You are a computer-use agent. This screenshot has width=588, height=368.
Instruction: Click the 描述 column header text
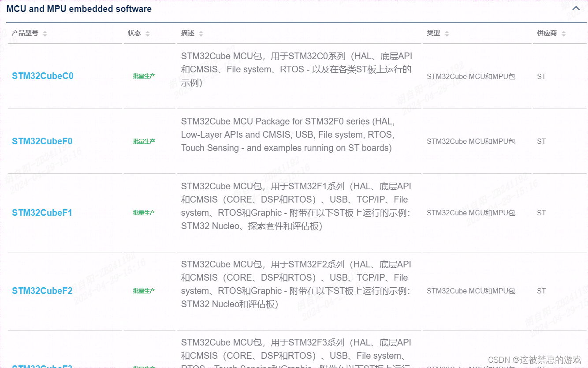[x=188, y=33]
